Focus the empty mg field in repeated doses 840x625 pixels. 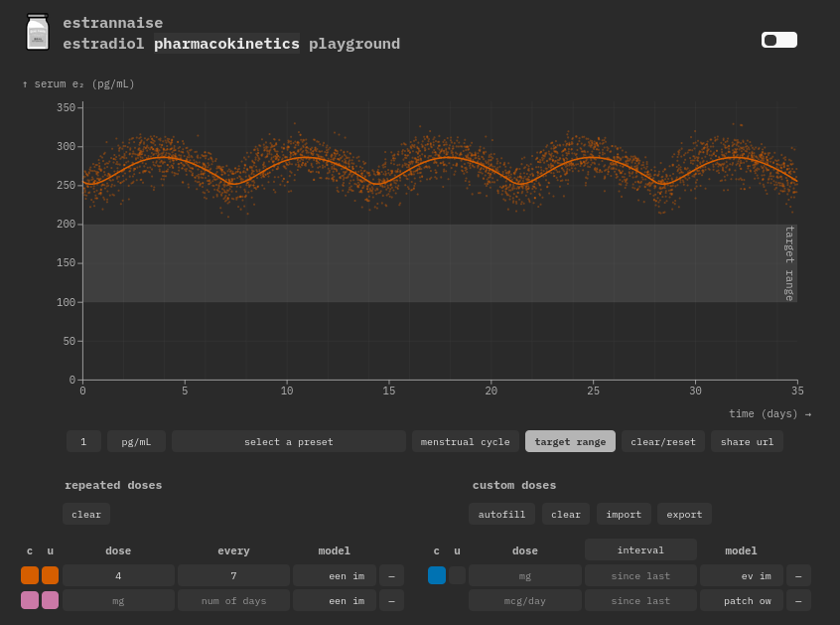coord(118,601)
